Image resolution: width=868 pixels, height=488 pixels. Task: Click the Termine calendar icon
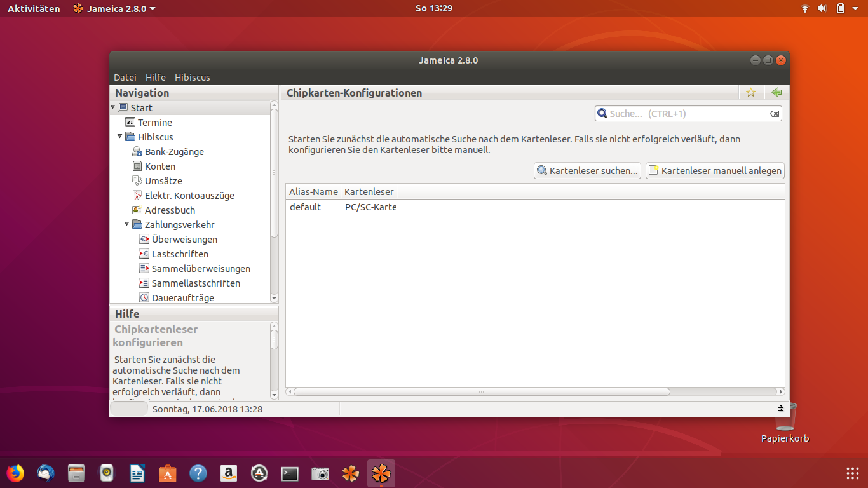coord(130,122)
